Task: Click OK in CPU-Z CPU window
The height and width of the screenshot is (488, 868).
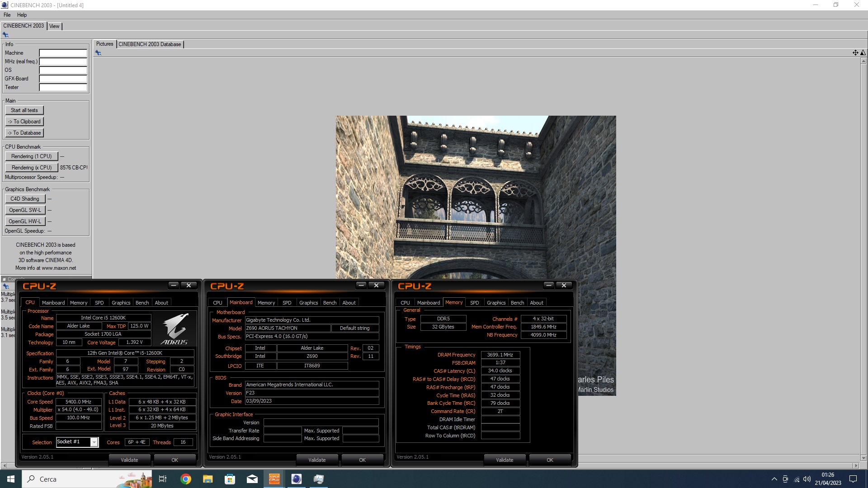Action: click(x=175, y=460)
